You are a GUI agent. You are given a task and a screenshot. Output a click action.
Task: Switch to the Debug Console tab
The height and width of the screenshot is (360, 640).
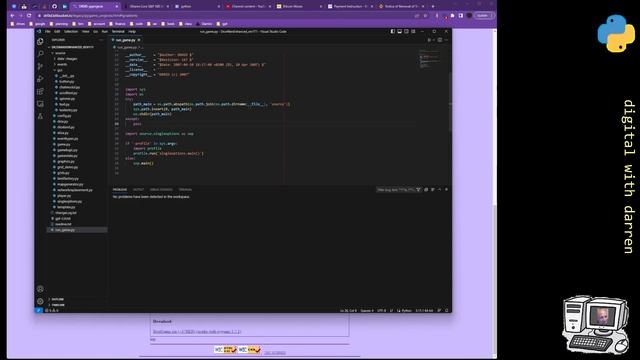pyautogui.click(x=161, y=189)
